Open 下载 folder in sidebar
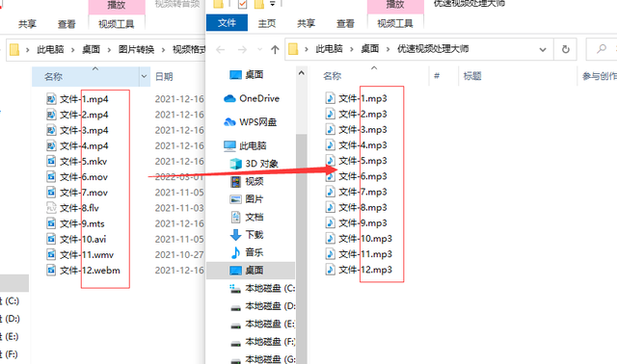 pyautogui.click(x=247, y=235)
